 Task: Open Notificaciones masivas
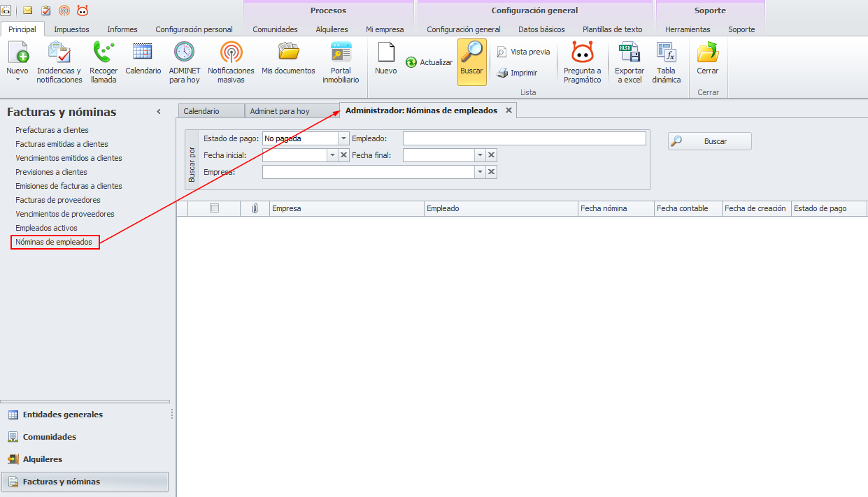231,62
